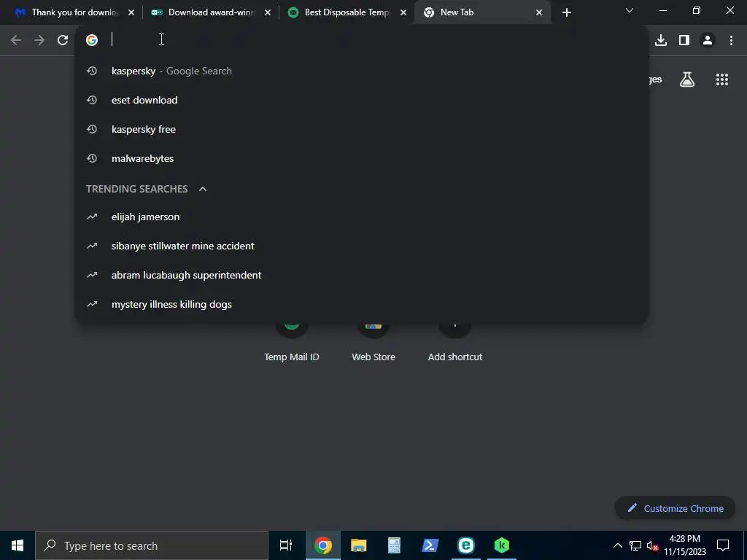Click the taskbar search box
This screenshot has width=747, height=560.
(x=152, y=545)
